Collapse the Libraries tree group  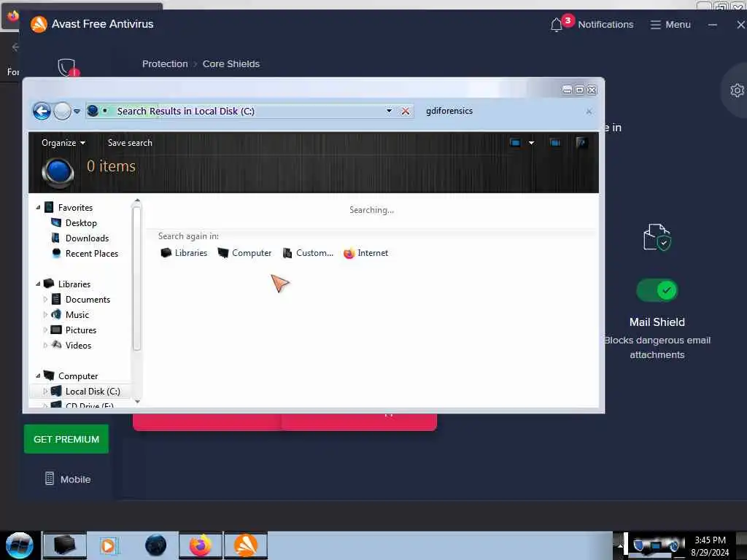click(x=38, y=284)
